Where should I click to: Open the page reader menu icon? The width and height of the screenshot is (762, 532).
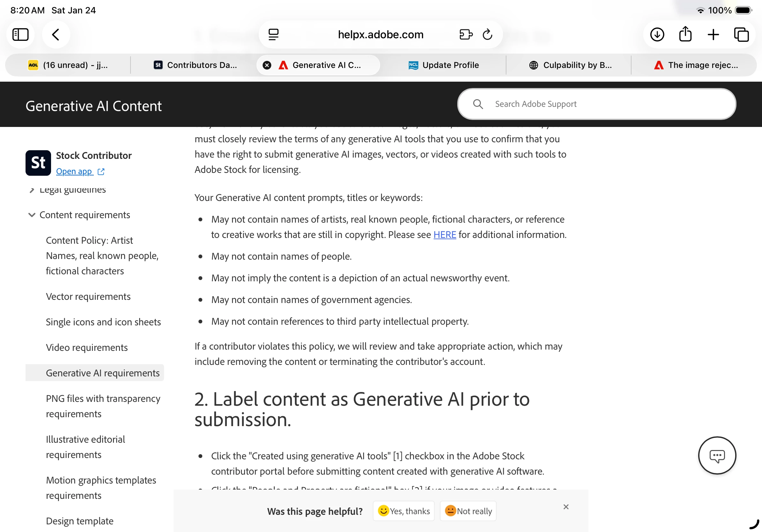pos(273,34)
